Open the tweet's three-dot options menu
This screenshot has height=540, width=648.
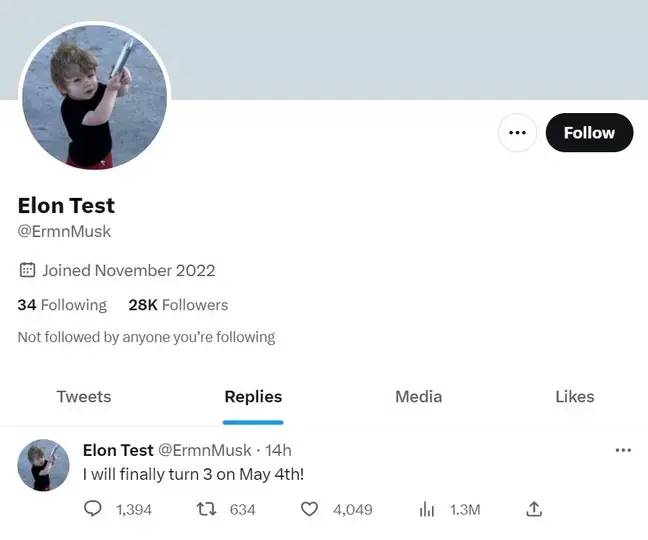tap(623, 450)
